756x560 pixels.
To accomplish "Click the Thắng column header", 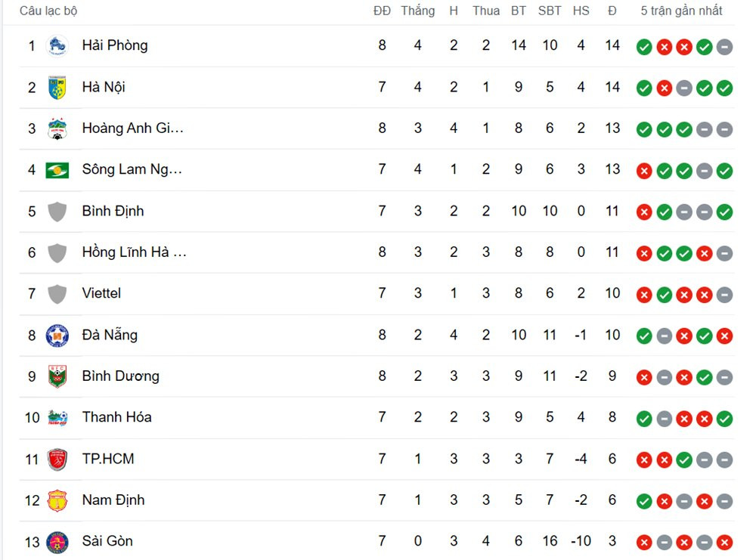I will [417, 11].
